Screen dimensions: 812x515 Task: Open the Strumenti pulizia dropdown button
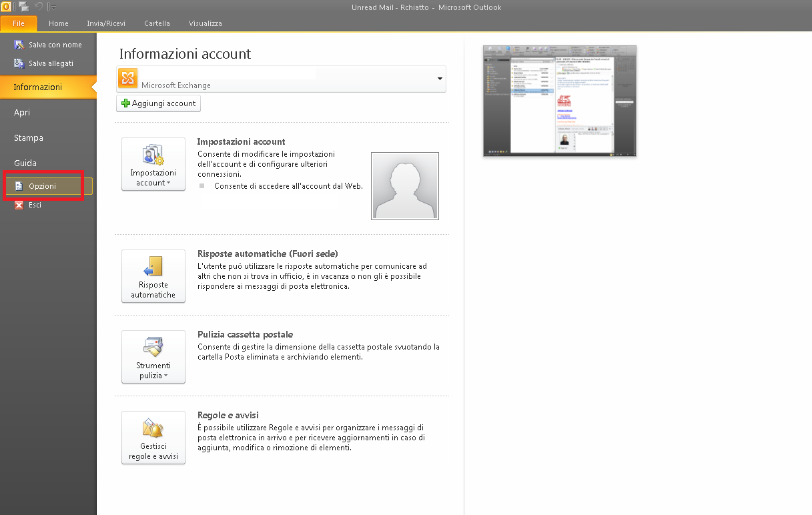point(153,357)
